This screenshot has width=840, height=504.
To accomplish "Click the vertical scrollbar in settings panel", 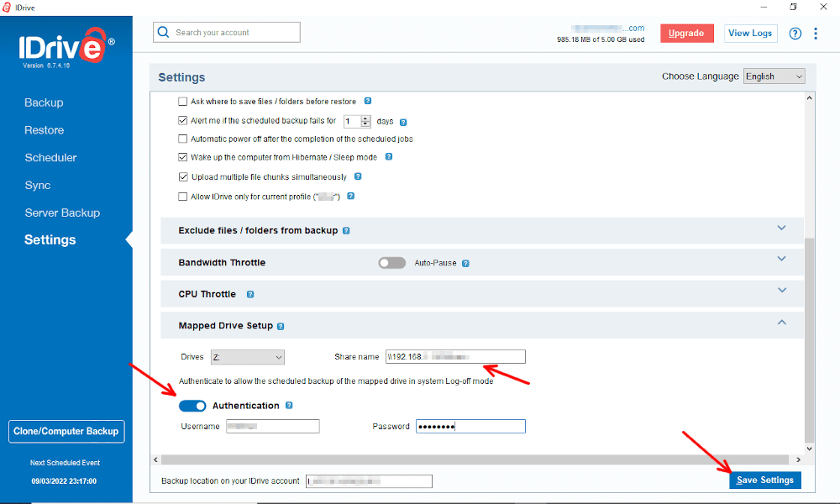I will pyautogui.click(x=810, y=340).
